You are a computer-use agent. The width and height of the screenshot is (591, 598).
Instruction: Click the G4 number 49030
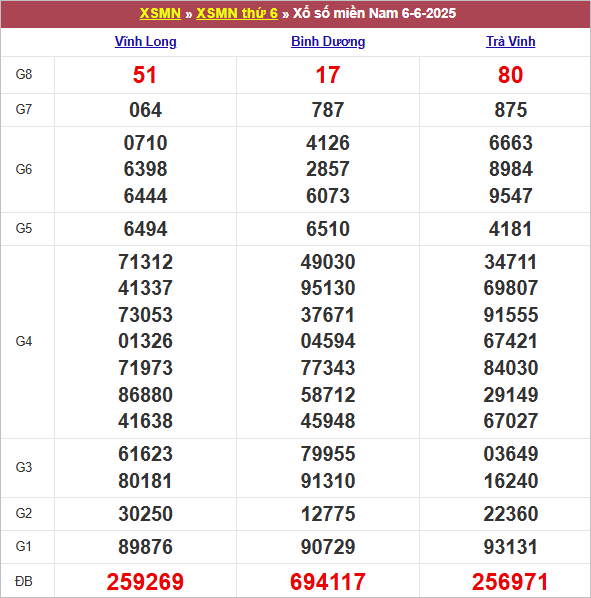(x=328, y=262)
